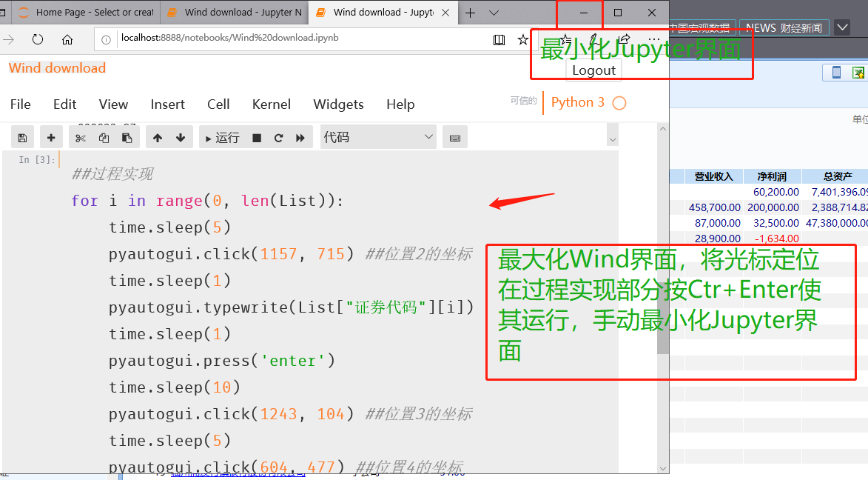Copy the cell with the copy icon
The width and height of the screenshot is (868, 480).
click(104, 136)
